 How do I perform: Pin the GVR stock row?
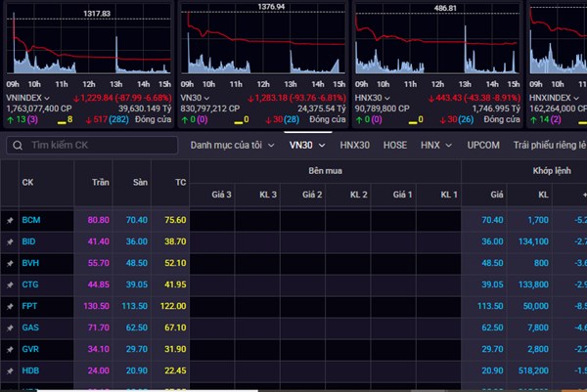click(10, 350)
